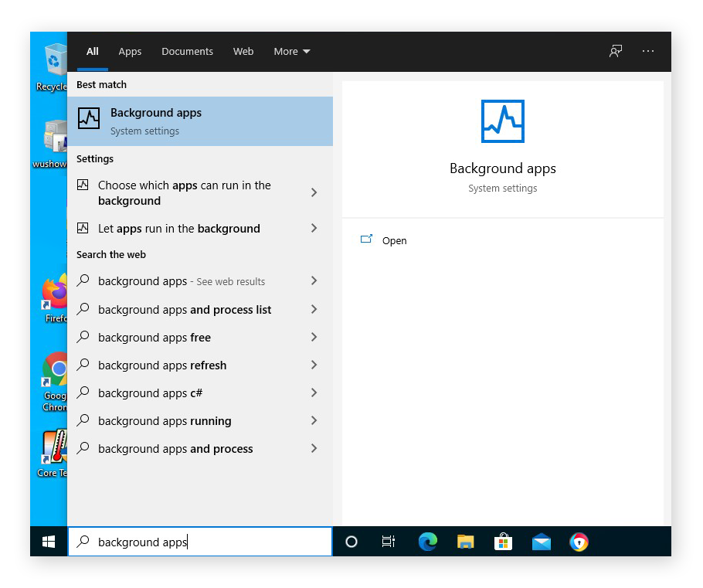This screenshot has width=703, height=588.
Task: Expand arrow for 'background apps and process'
Action: pyautogui.click(x=314, y=448)
